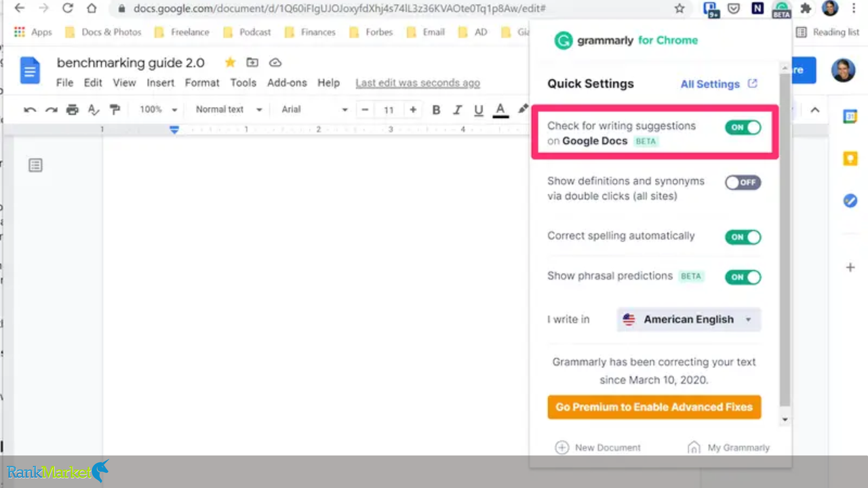
Task: Apply italic formatting
Action: coord(457,110)
